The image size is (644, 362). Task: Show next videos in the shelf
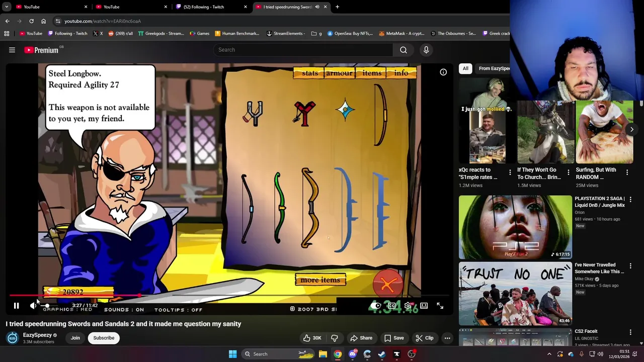pos(631,129)
